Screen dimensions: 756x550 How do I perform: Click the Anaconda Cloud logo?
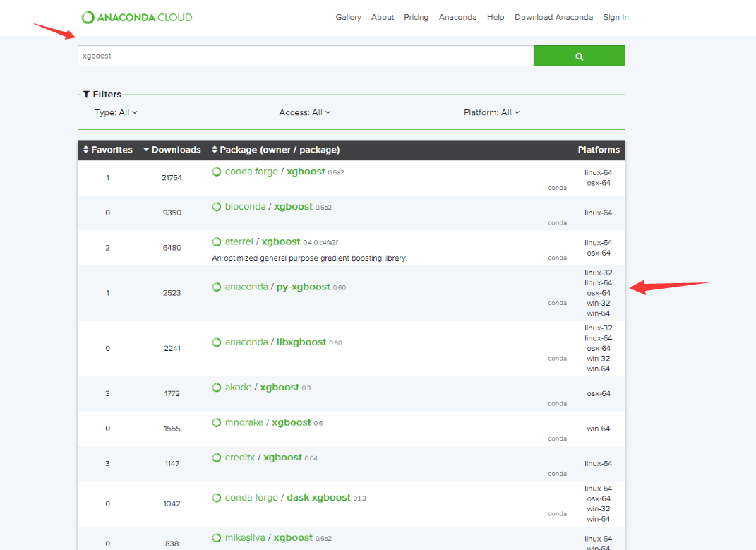point(137,18)
